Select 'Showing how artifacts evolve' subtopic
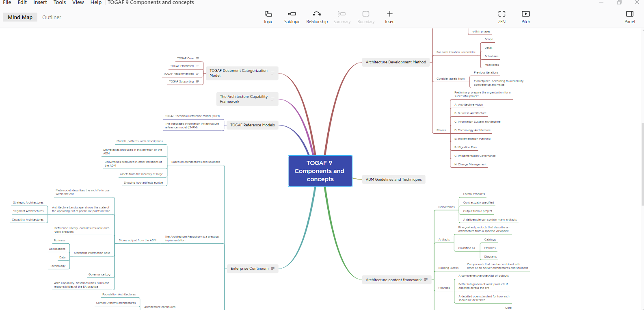 (143, 183)
